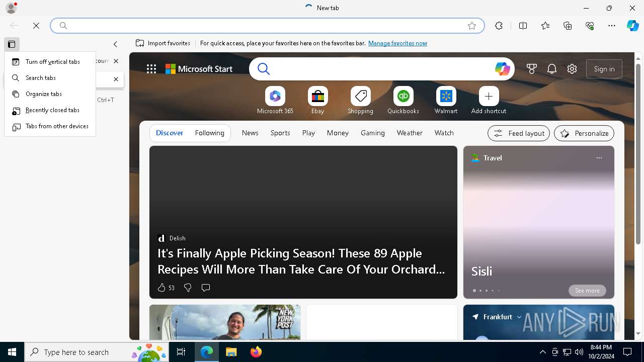This screenshot has height=362, width=644.
Task: Stop page loading with the X button
Action: (x=36, y=26)
